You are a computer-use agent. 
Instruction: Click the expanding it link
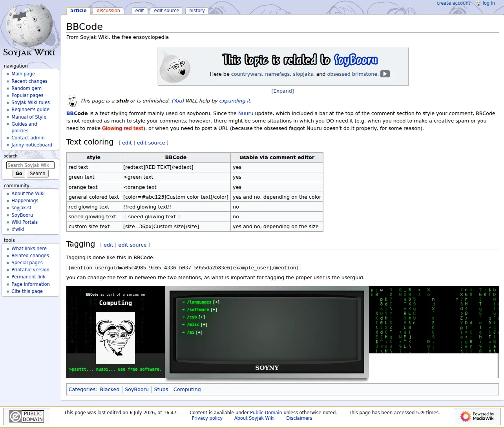235,101
